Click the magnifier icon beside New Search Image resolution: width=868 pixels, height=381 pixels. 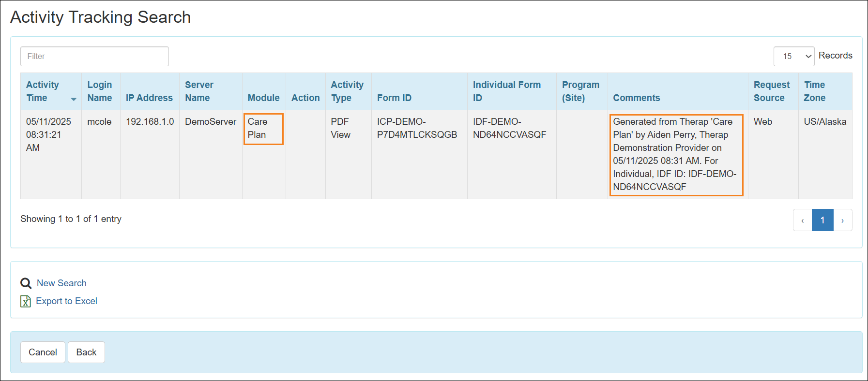[26, 283]
